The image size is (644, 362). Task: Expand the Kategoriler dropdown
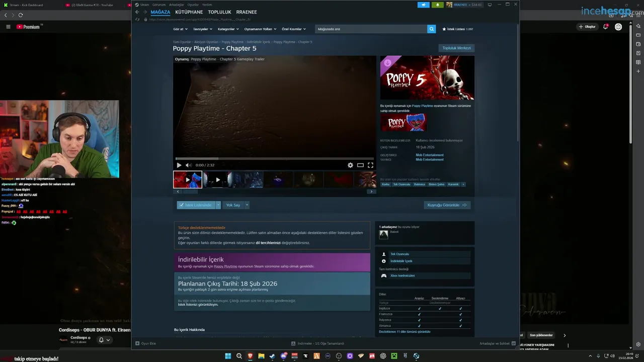(228, 29)
